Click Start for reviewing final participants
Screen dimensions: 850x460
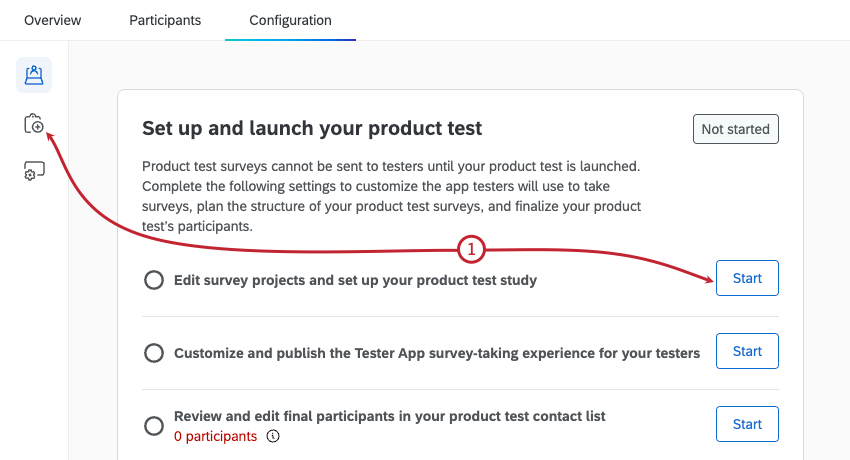click(747, 424)
